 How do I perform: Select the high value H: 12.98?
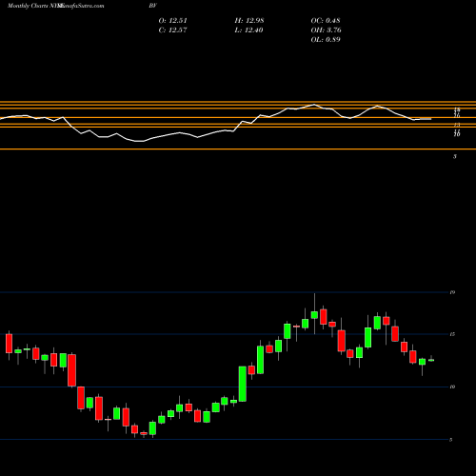(x=249, y=21)
